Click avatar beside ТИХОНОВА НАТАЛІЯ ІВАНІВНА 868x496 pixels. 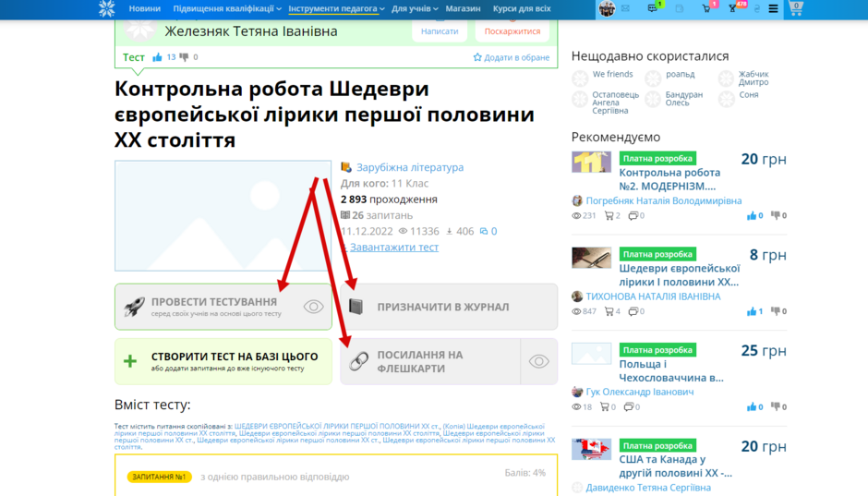point(577,296)
